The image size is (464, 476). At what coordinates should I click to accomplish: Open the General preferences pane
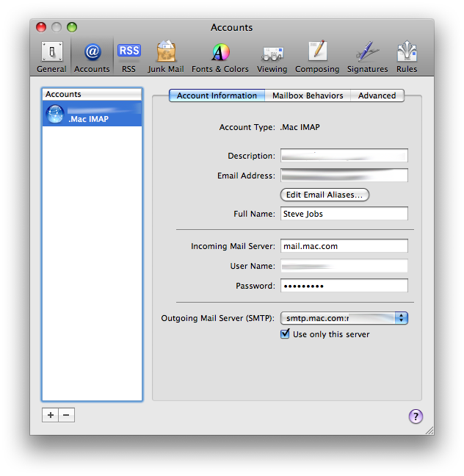[51, 57]
